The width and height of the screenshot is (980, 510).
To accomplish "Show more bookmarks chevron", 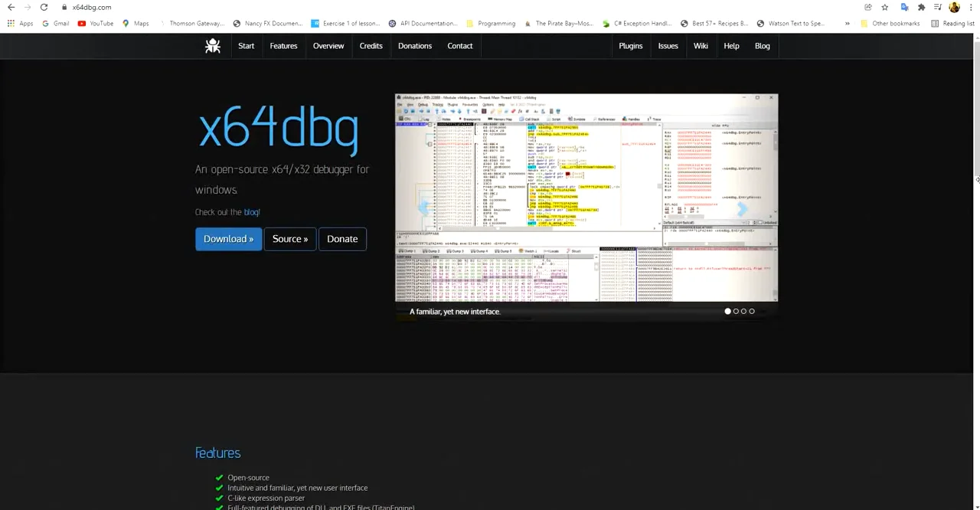I will [x=847, y=24].
